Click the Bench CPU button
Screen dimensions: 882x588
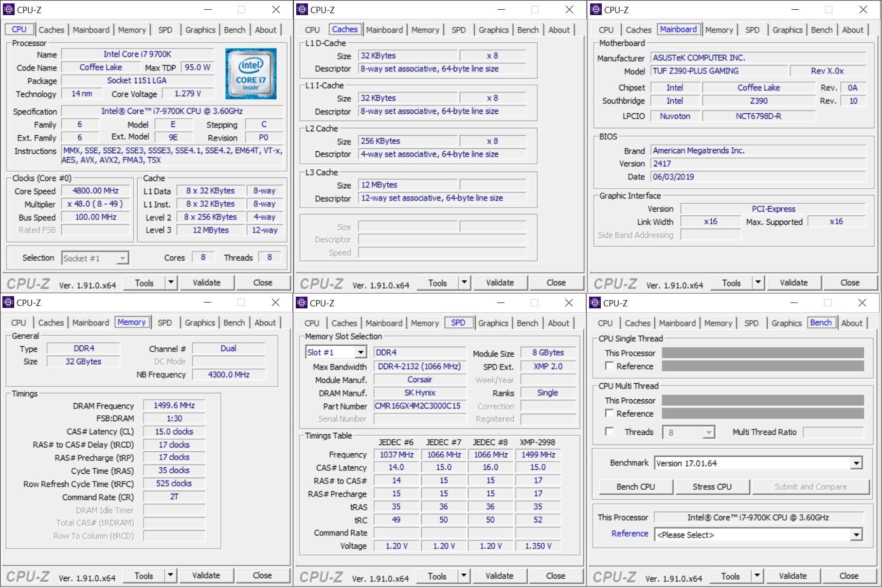point(635,486)
